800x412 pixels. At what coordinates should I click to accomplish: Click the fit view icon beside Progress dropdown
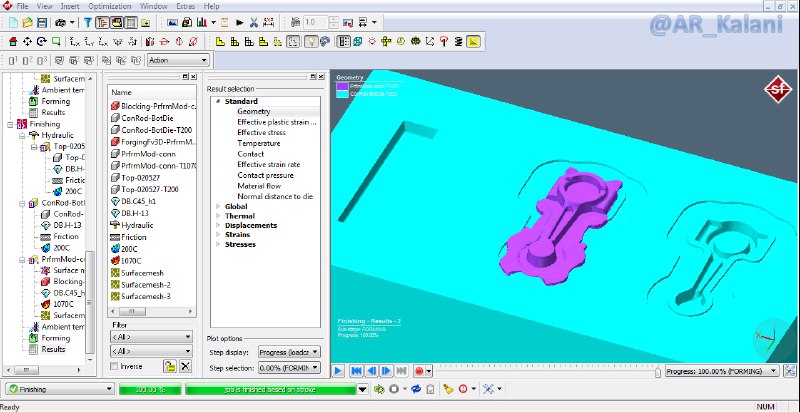[x=790, y=371]
